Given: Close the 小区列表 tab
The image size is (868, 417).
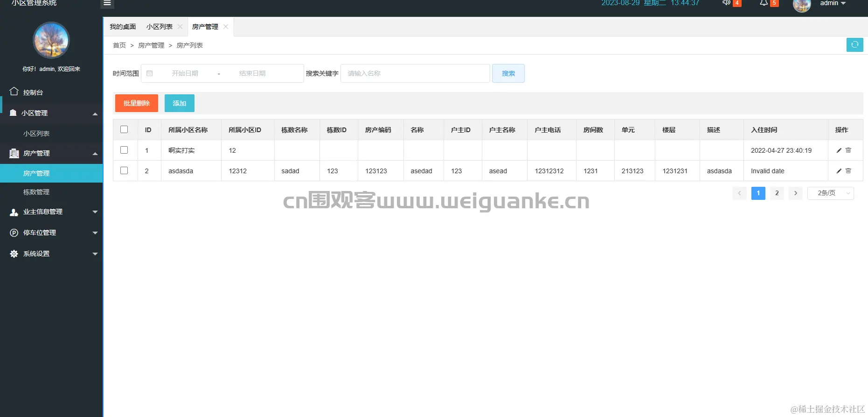Looking at the screenshot, I should (x=180, y=27).
